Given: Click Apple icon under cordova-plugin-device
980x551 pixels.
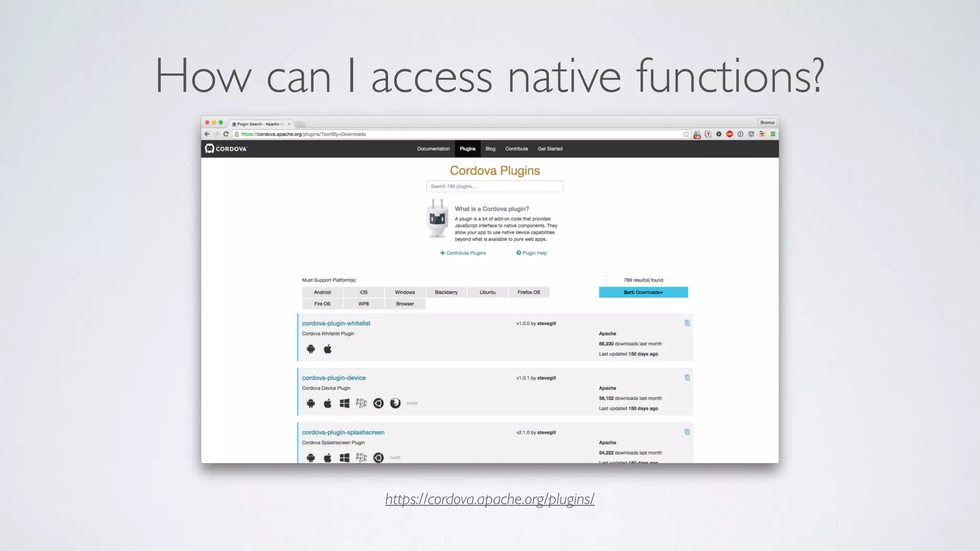Looking at the screenshot, I should (328, 404).
